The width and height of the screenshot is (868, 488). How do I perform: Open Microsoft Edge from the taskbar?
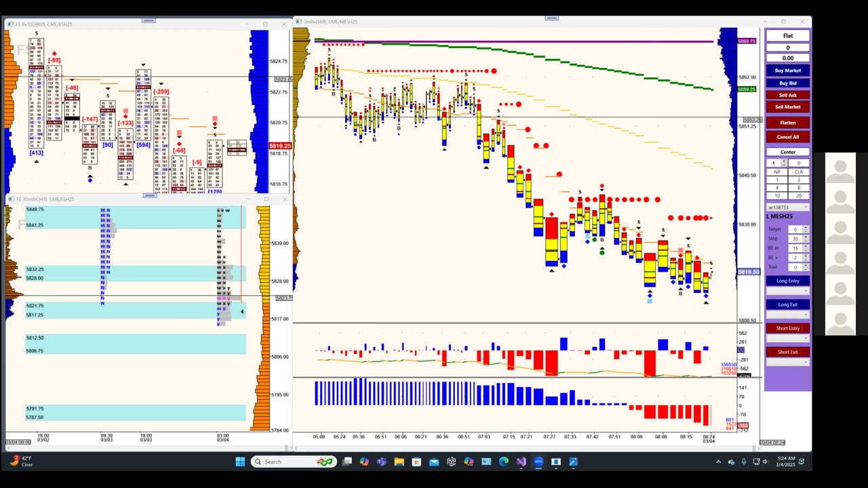point(503,462)
